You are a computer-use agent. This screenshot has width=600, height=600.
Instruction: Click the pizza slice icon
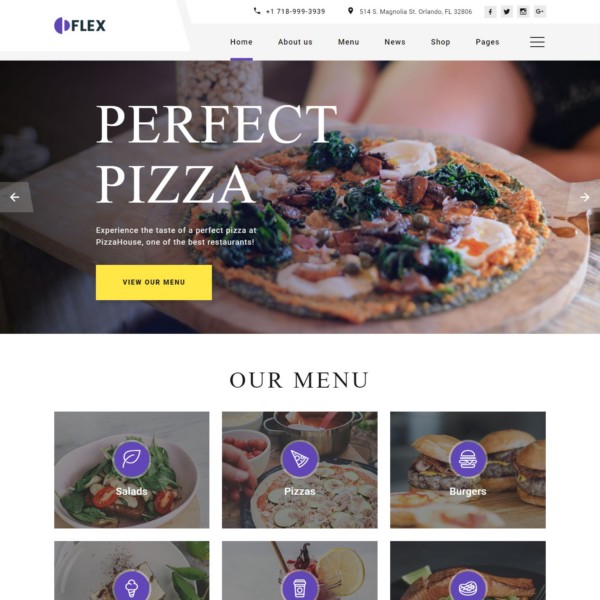pos(300,459)
